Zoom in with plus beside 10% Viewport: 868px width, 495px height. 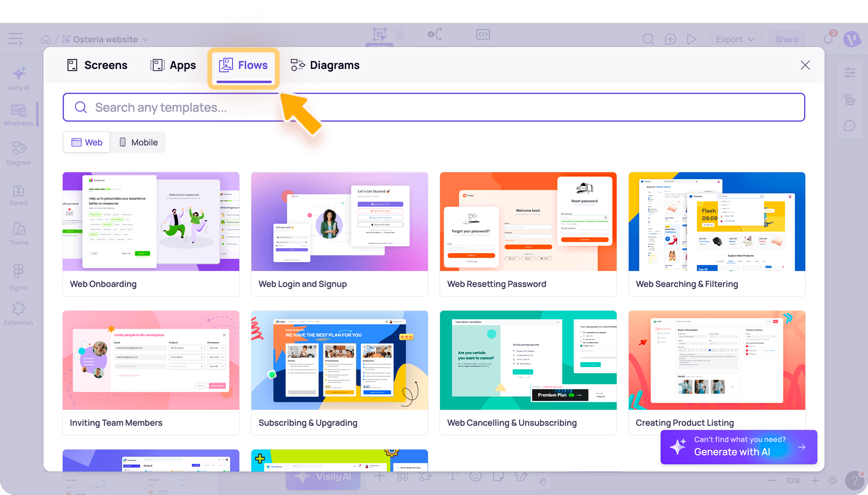coord(815,481)
